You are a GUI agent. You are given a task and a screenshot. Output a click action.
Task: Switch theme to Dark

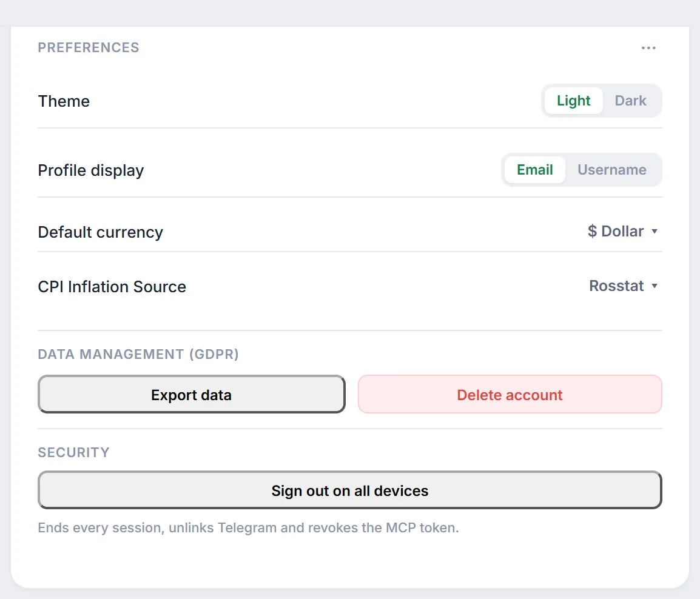(x=630, y=101)
